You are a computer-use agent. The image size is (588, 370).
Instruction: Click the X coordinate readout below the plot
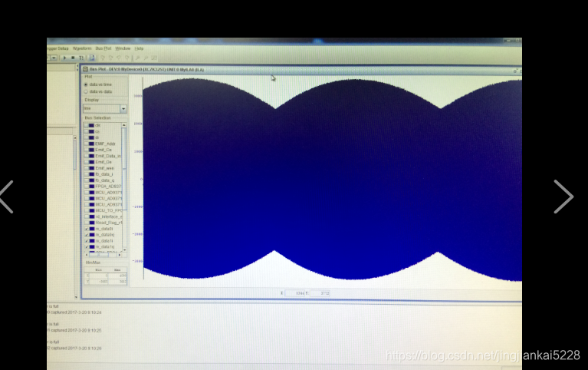294,293
